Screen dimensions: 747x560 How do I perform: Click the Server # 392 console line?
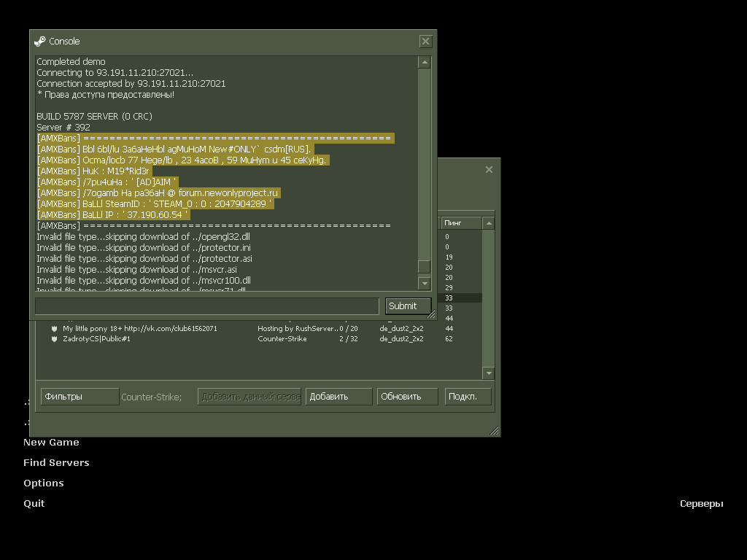coord(63,127)
